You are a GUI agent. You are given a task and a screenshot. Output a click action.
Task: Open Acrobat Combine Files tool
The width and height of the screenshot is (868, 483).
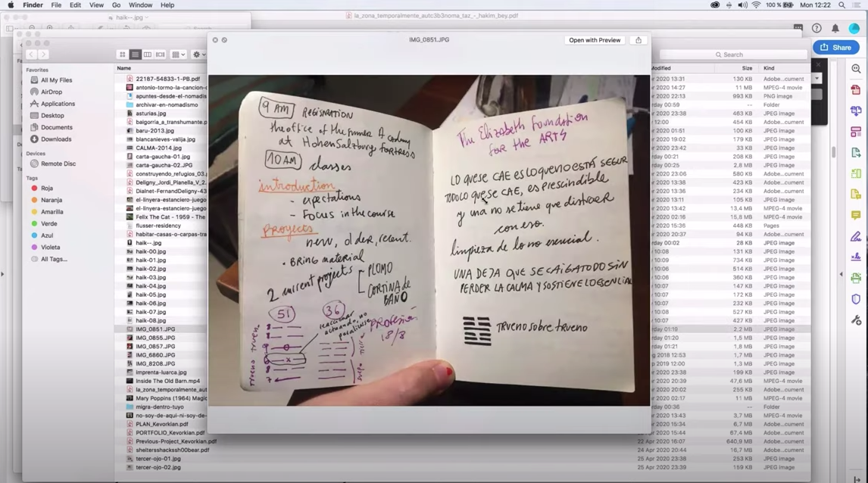pos(856,111)
